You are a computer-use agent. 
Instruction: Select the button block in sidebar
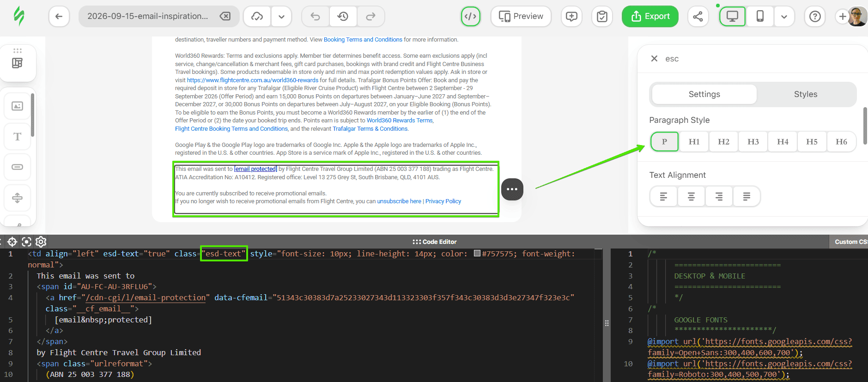(x=18, y=167)
